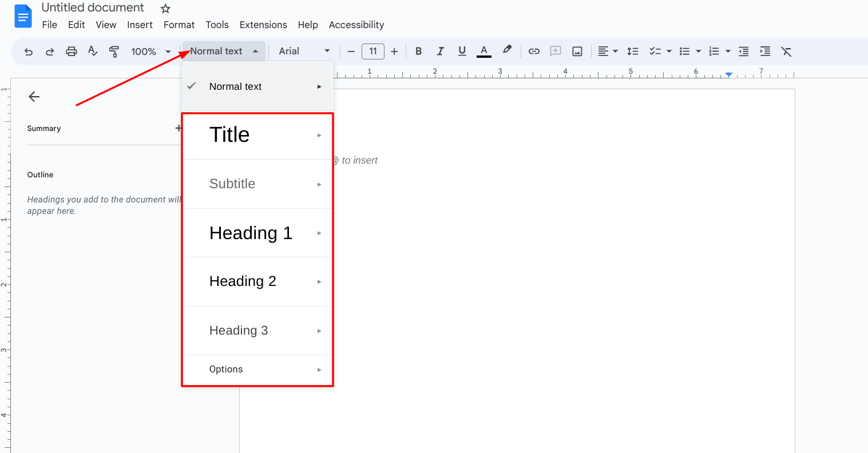Click the Summary label in sidebar
This screenshot has height=453, width=868.
point(44,128)
